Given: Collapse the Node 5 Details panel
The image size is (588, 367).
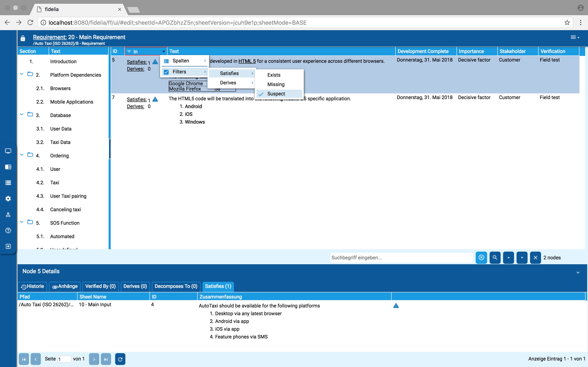Looking at the screenshot, I should [x=578, y=272].
